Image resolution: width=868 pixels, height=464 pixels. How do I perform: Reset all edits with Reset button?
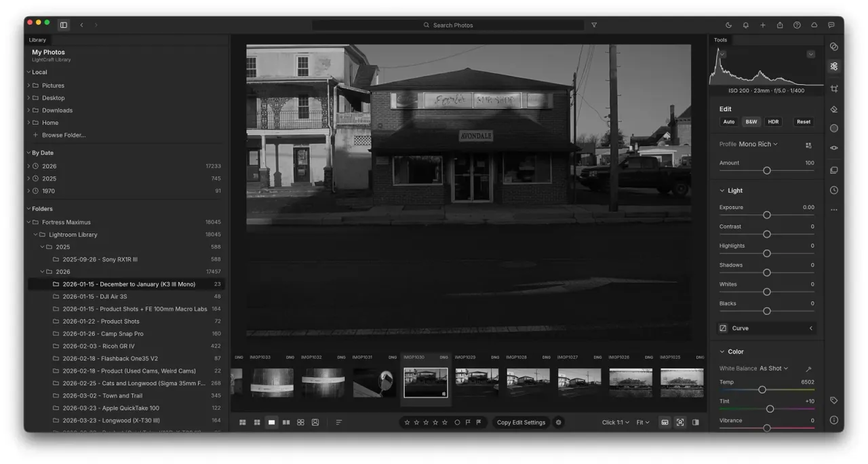coord(804,122)
